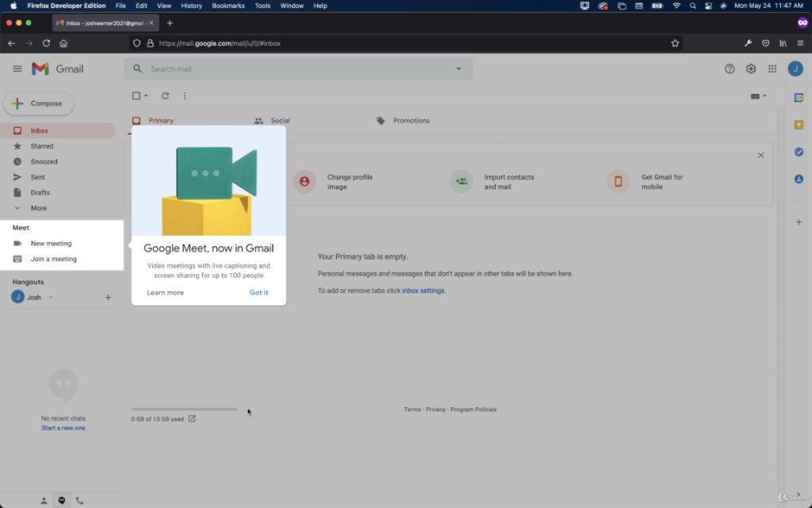The width and height of the screenshot is (812, 508).
Task: Click the Search mail field
Action: (298, 69)
